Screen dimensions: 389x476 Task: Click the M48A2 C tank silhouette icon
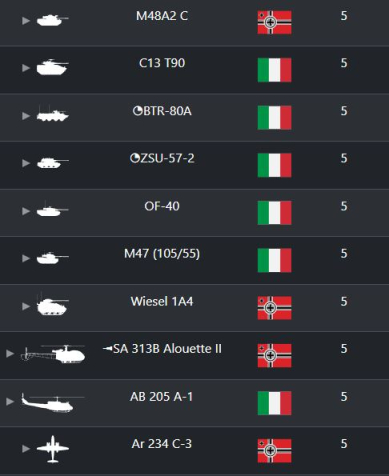point(52,20)
